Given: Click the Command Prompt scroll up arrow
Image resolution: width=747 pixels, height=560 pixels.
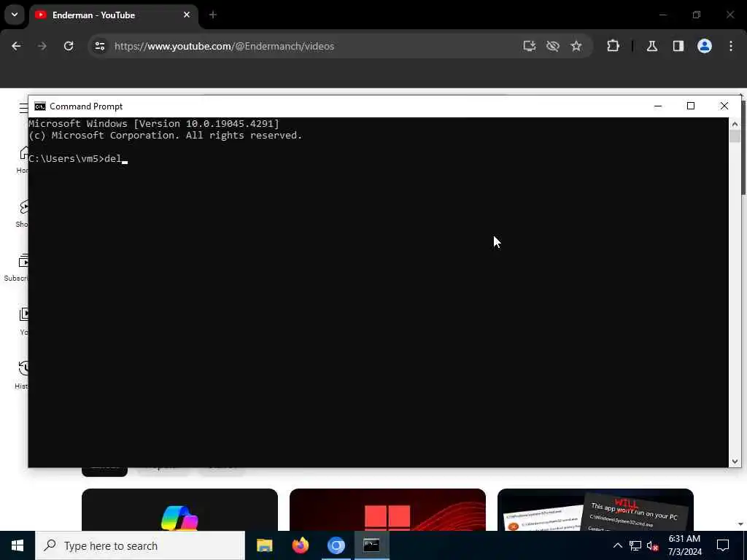Looking at the screenshot, I should coord(735,124).
